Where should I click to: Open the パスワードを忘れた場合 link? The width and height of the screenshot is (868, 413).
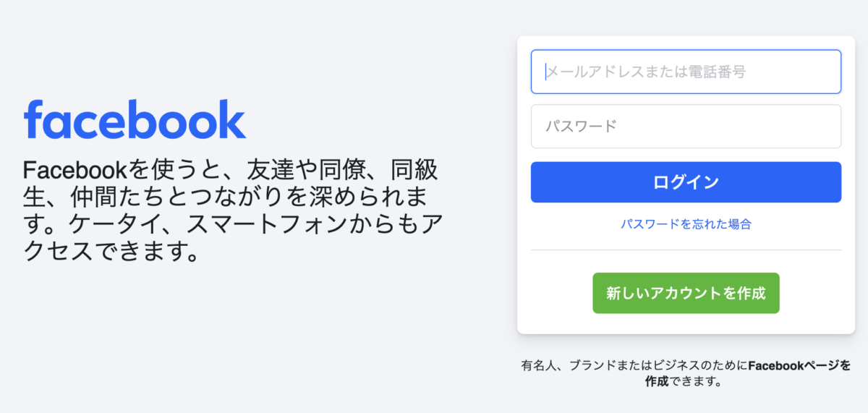686,224
